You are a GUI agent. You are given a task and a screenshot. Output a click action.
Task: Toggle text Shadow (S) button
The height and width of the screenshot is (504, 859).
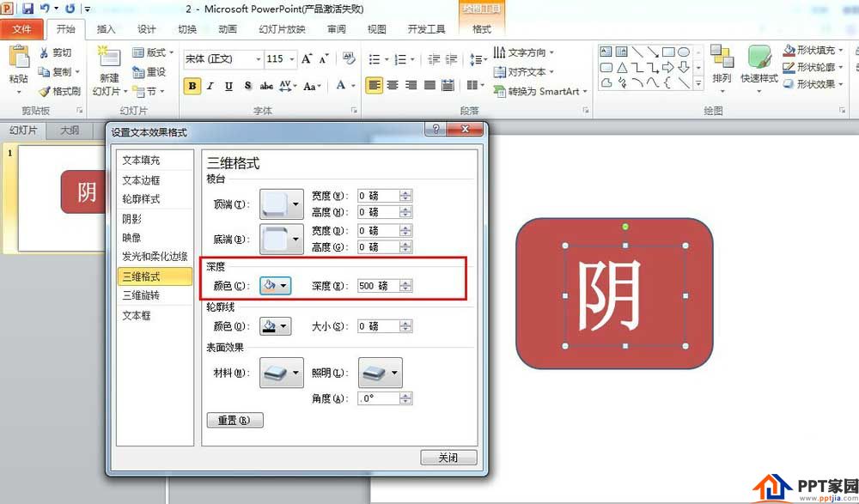pos(247,86)
